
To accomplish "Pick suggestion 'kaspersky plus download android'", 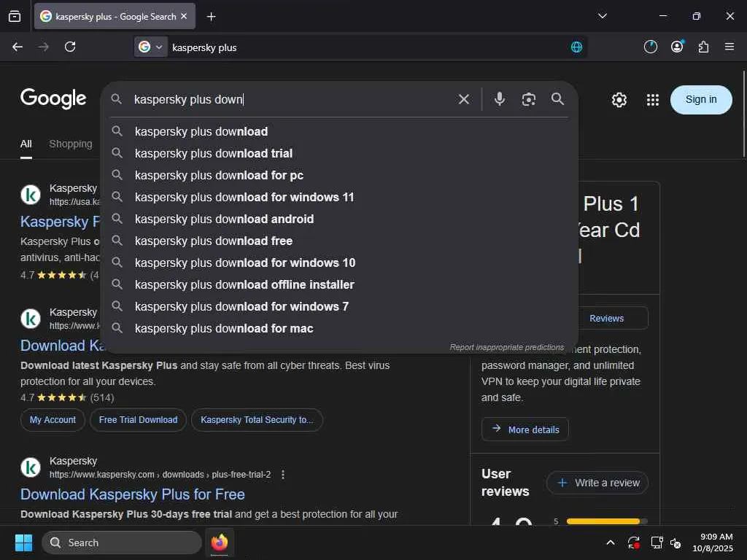I will pyautogui.click(x=339, y=219).
